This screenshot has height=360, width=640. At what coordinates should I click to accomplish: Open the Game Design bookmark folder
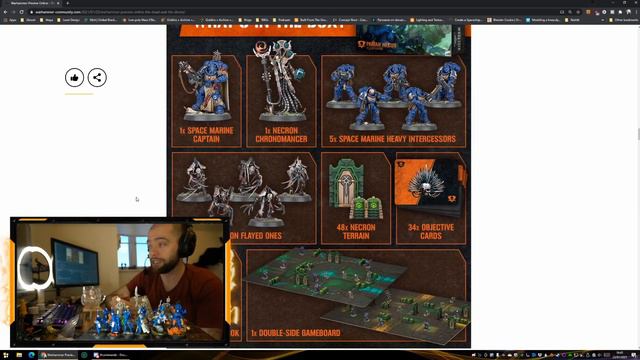(x=69, y=20)
